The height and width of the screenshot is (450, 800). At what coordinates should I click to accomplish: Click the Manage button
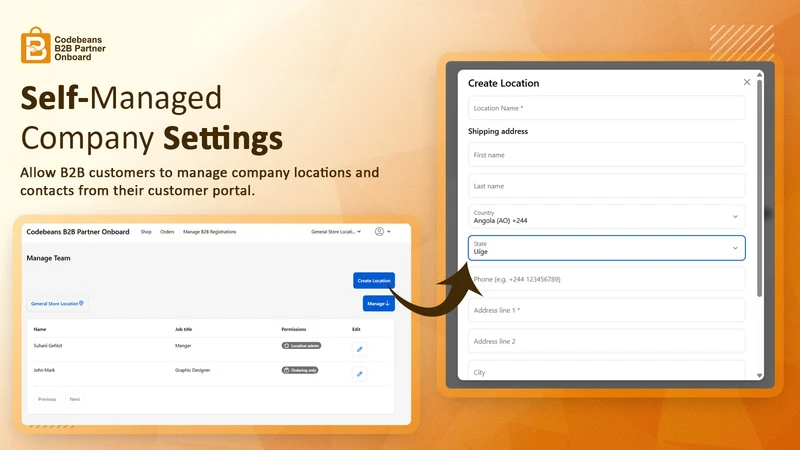[379, 304]
